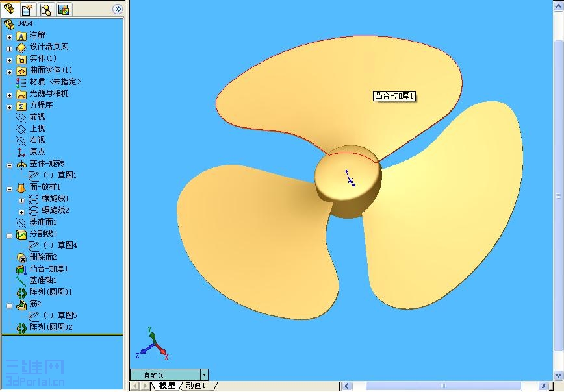Expand the 螺旋线2 node
This screenshot has width=564, height=392.
pos(21,212)
